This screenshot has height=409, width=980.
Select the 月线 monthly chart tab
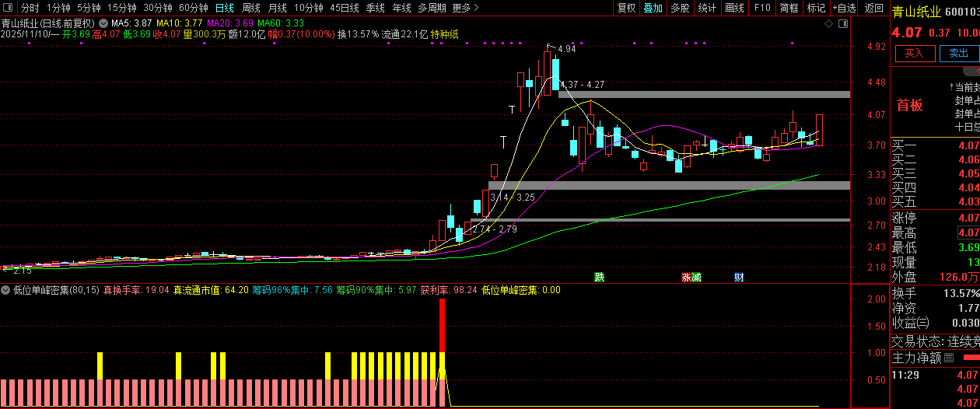point(278,8)
